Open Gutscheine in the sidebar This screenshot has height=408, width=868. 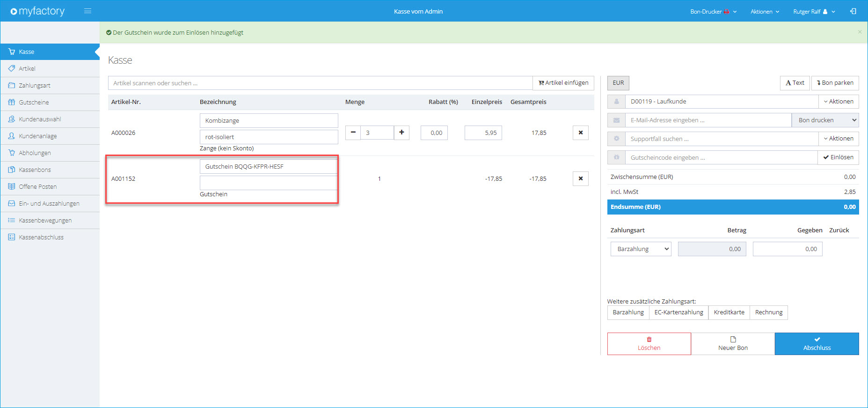coord(50,102)
